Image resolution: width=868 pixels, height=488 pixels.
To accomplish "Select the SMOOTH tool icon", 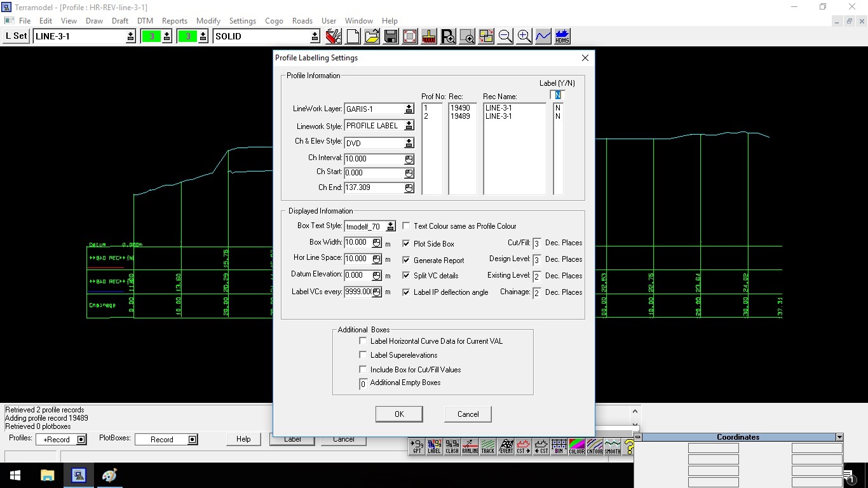I will click(613, 447).
